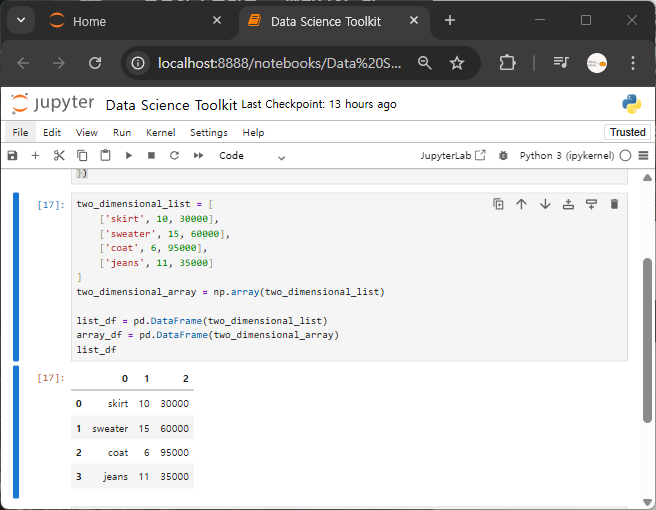Click the kernel status circle indicator
This screenshot has height=510, width=656.
click(625, 156)
